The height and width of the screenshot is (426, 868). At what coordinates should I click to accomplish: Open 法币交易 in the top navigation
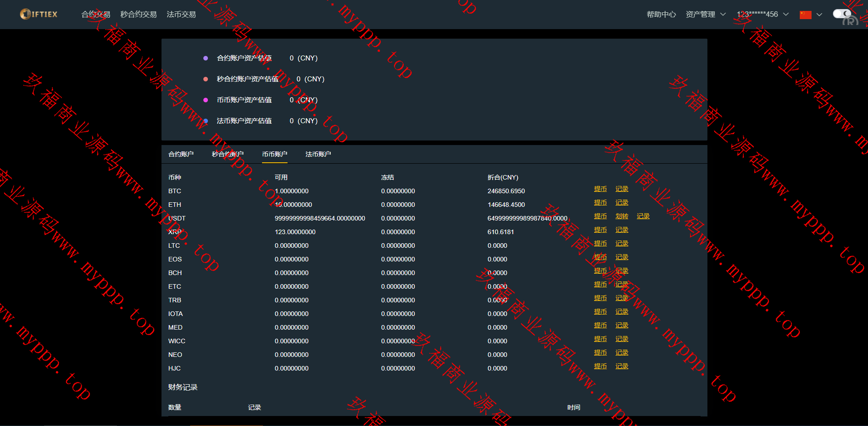(181, 15)
